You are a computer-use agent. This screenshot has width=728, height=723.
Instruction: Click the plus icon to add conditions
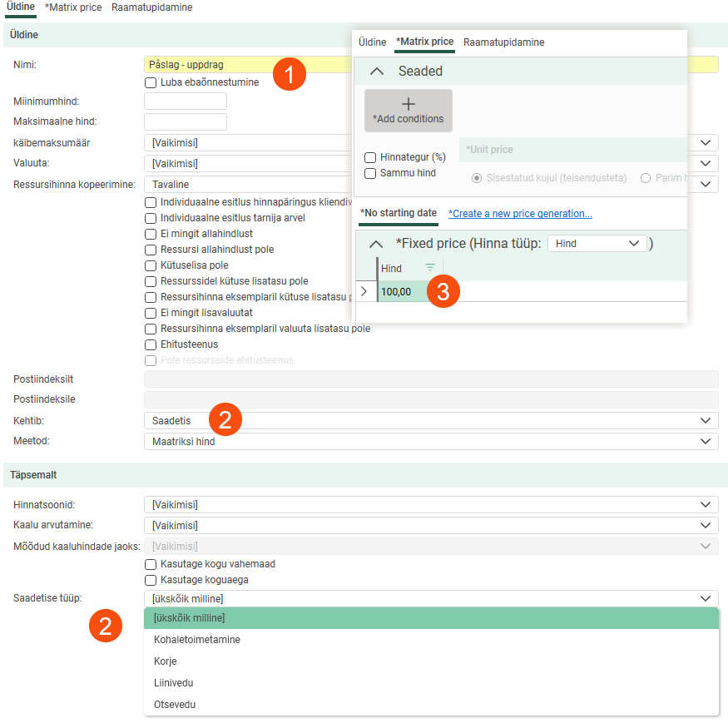click(x=408, y=105)
